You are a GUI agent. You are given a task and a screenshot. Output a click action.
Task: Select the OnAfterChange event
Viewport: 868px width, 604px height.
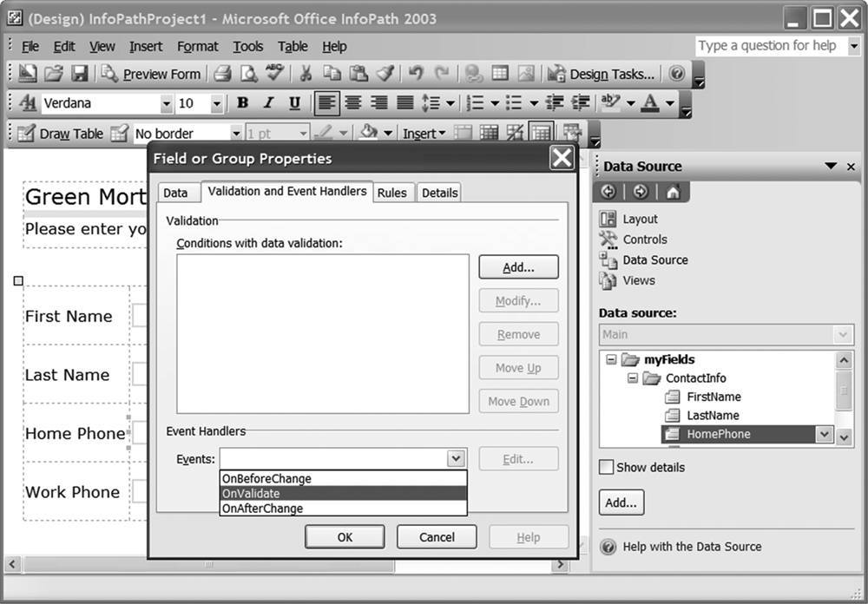coord(343,509)
